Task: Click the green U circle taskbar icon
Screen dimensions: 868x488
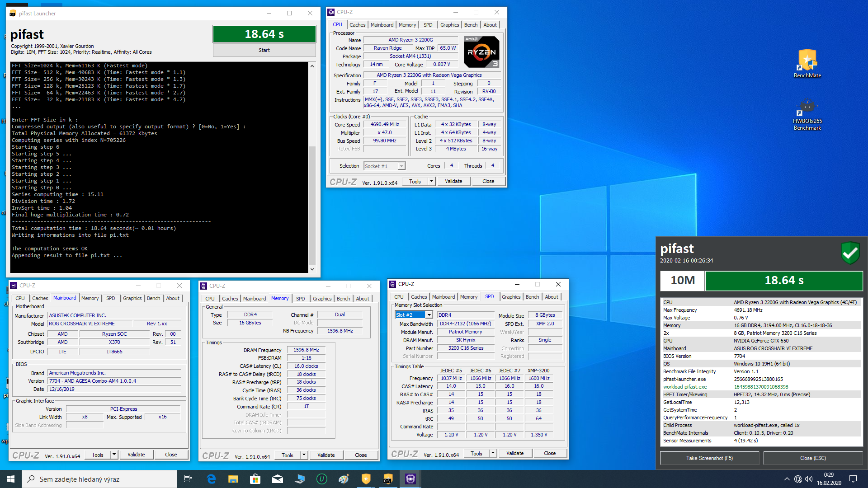Action: (321, 479)
